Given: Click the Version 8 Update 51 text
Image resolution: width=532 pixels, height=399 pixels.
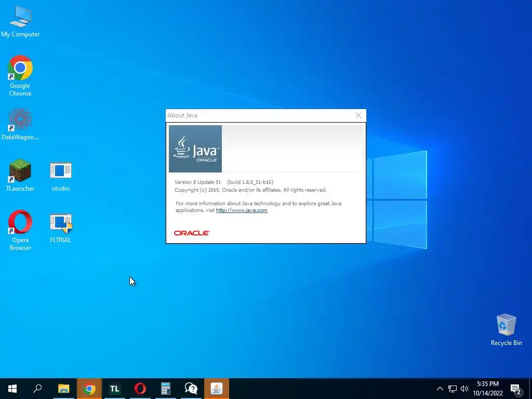Looking at the screenshot, I should [197, 182].
